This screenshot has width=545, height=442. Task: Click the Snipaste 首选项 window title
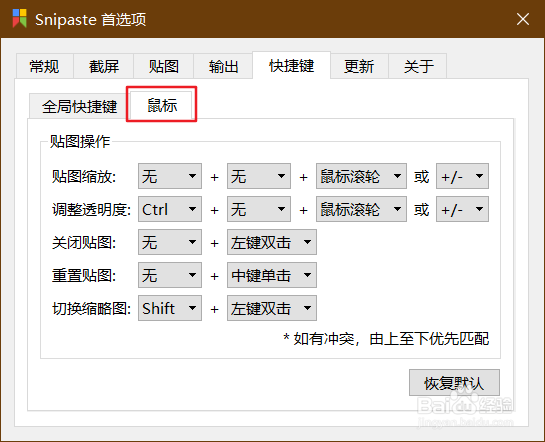click(90, 19)
